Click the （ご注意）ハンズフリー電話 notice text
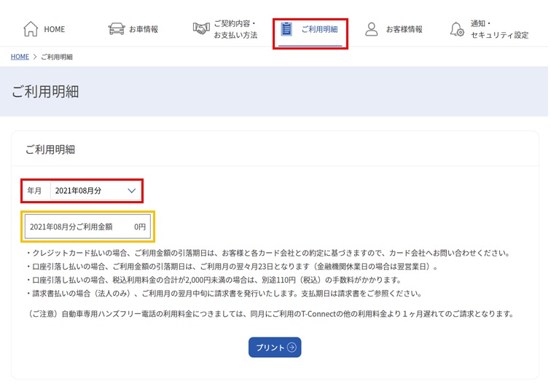Screen dimensions: 551x392 coord(271,313)
